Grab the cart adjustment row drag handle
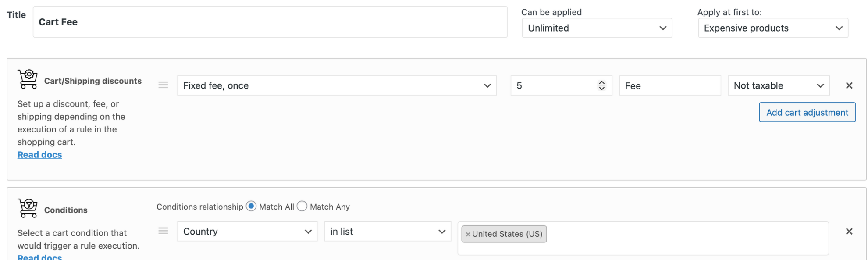The image size is (868, 260). [163, 85]
